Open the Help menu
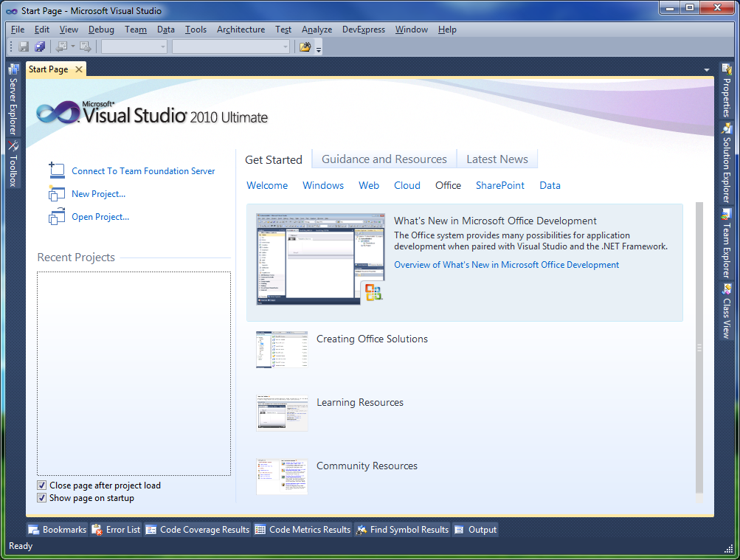The height and width of the screenshot is (560, 740). click(447, 30)
